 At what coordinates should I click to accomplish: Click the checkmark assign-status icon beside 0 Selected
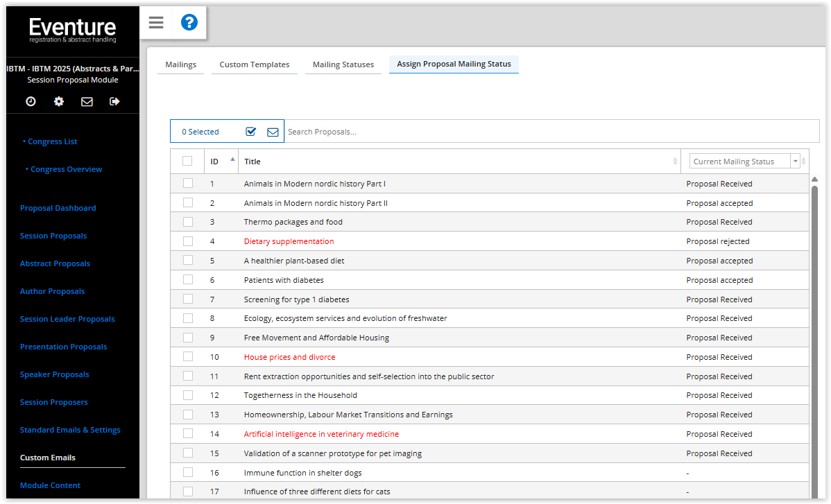251,132
